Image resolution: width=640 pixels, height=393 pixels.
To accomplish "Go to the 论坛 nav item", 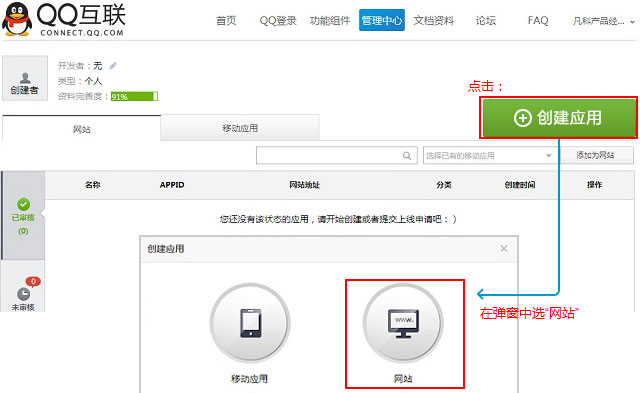I will [x=486, y=20].
